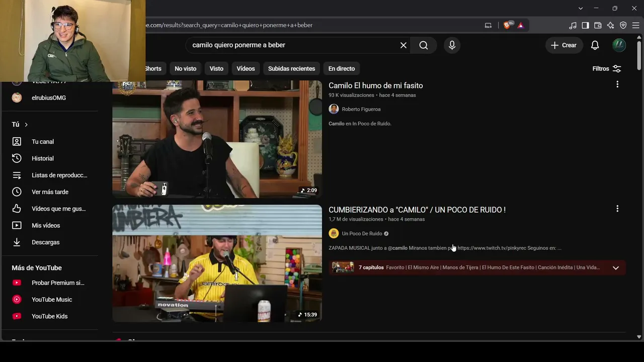Screen dimensions: 644x362
Task: Open the Brave Shields lion icon
Action: [508, 25]
